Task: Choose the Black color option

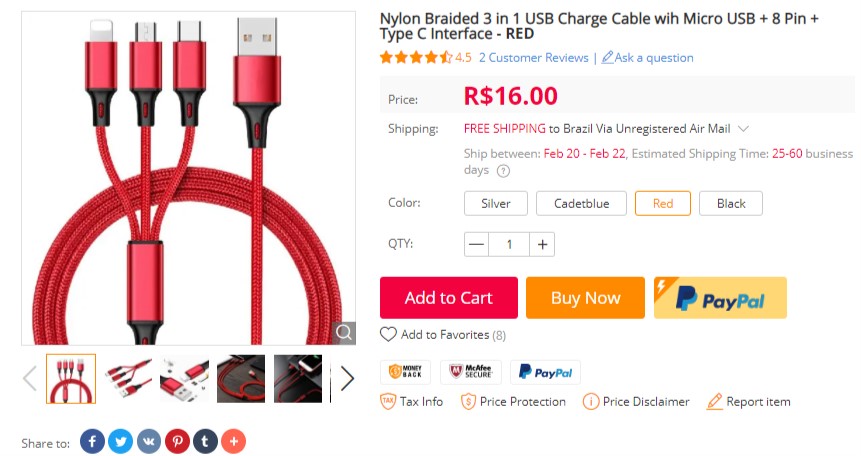Action: tap(731, 203)
